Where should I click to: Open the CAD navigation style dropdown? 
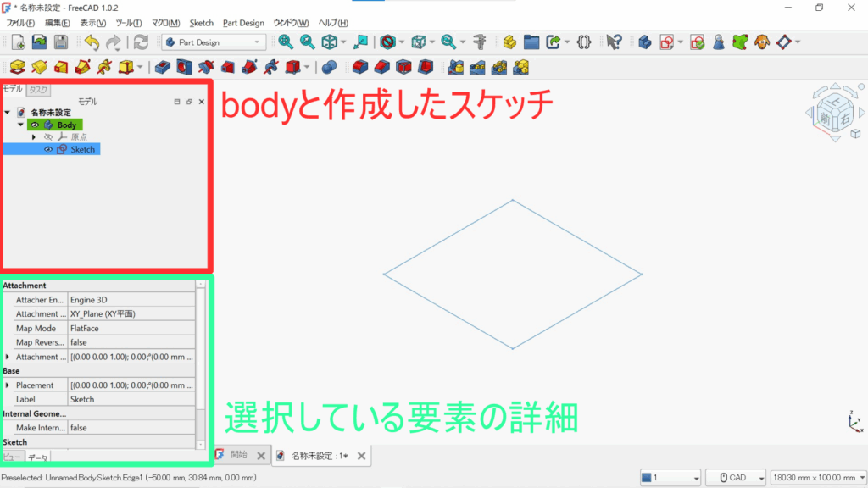736,478
